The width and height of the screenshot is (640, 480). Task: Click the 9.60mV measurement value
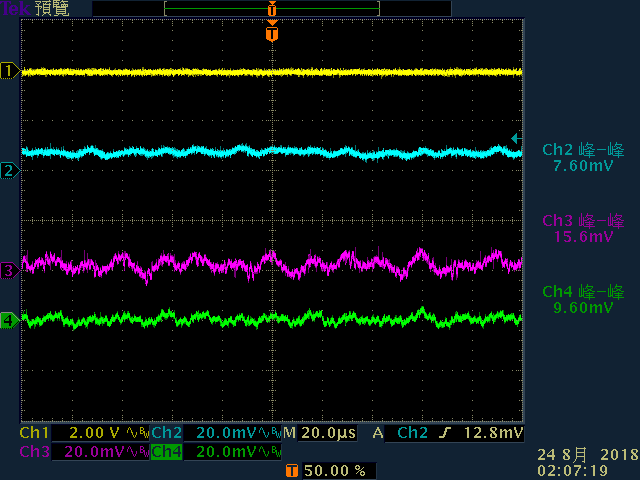(x=583, y=308)
